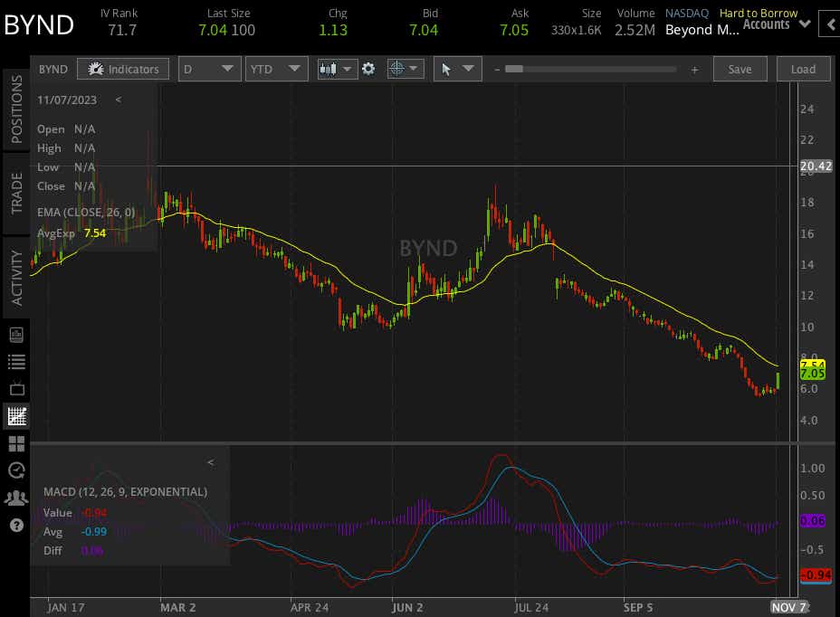This screenshot has height=617, width=840.
Task: Switch to the POSITIONS tab
Action: coord(16,109)
